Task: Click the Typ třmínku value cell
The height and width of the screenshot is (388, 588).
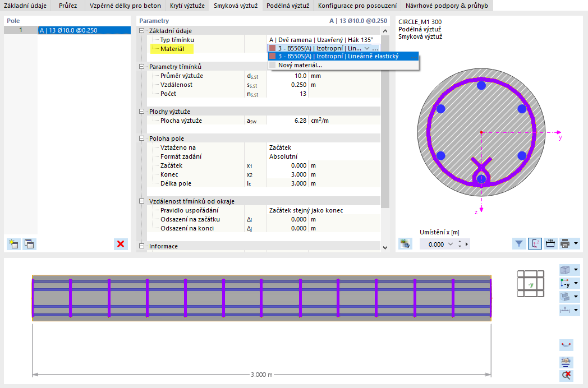Action: [324, 40]
